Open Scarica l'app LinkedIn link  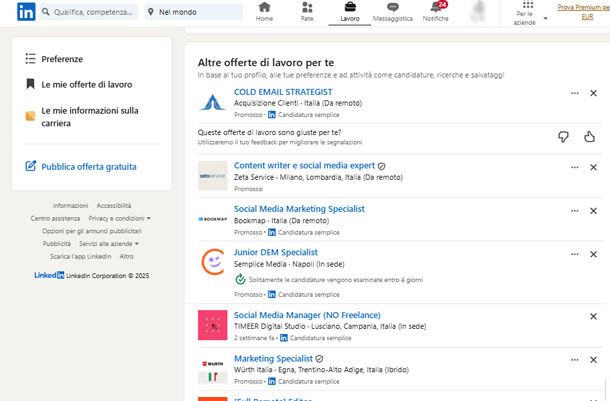tap(81, 257)
